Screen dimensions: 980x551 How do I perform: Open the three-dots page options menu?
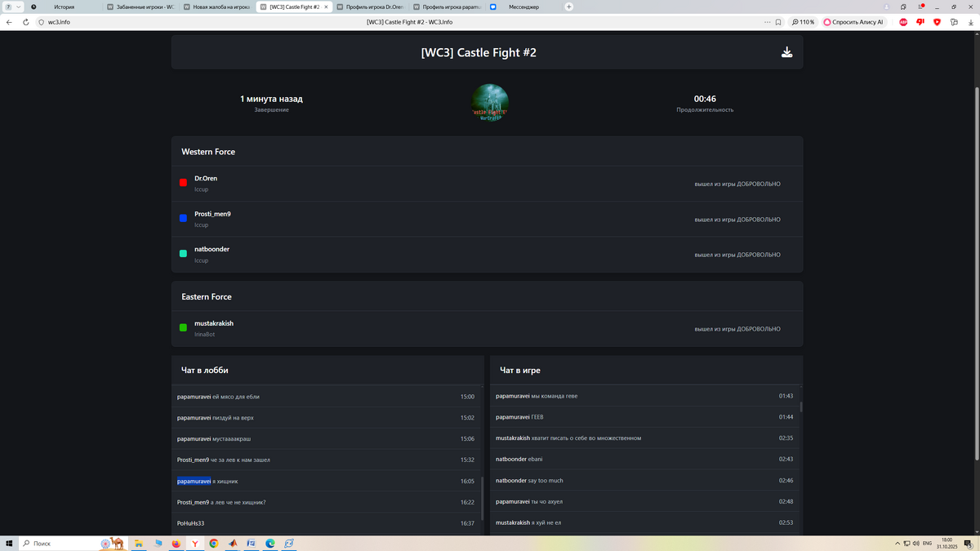(x=767, y=22)
